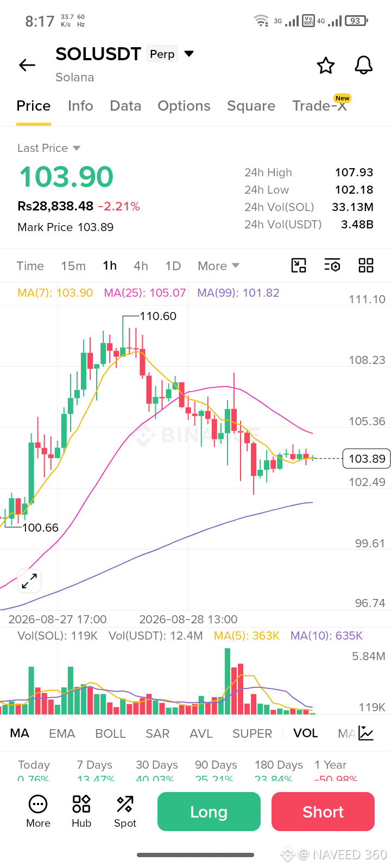Open the More menu at bottom

coord(38,812)
